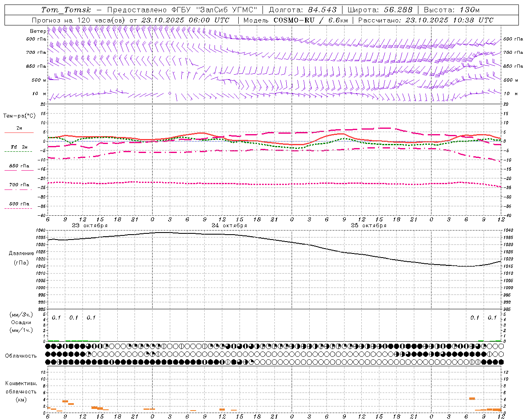Click the '23 октября' date label
The height and width of the screenshot is (420, 525).
pyautogui.click(x=90, y=226)
